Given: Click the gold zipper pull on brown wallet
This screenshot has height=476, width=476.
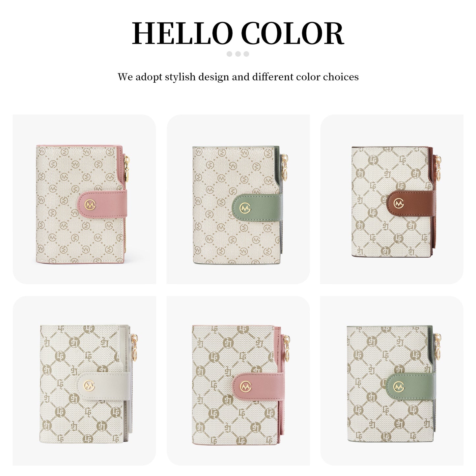Looking at the screenshot, I should (x=439, y=168).
